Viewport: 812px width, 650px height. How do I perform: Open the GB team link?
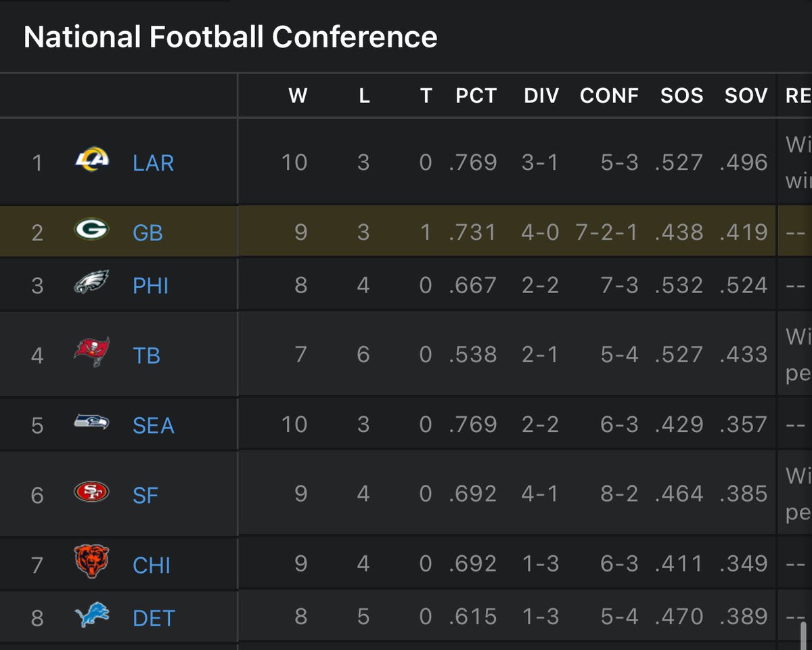[x=148, y=233]
